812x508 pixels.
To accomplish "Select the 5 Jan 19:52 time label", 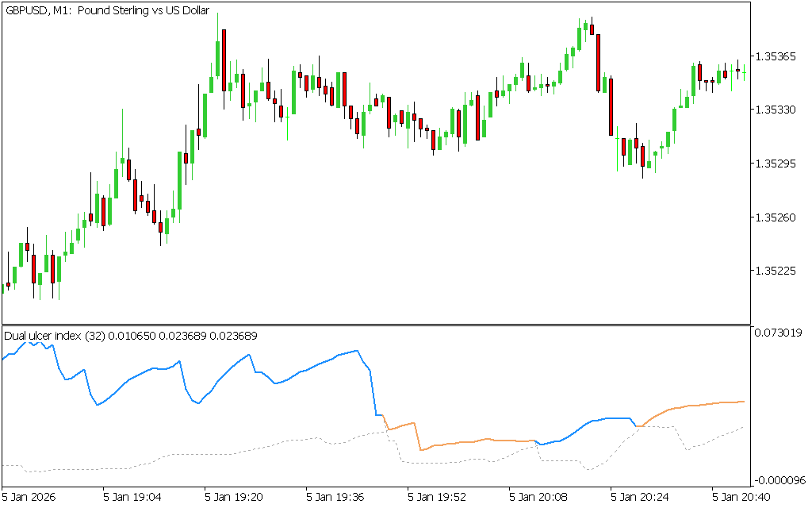I will (437, 497).
